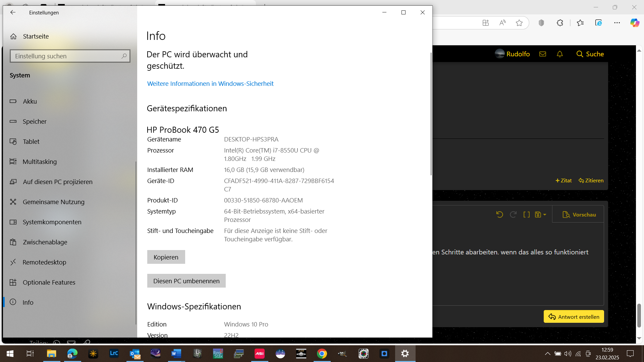Open Word from the taskbar
This screenshot has width=644, height=362.
coord(176,354)
